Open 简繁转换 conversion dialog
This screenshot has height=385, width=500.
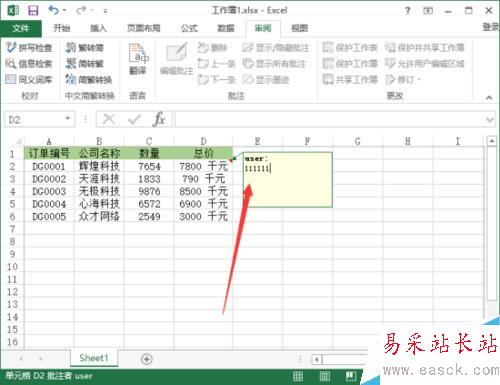pos(89,79)
